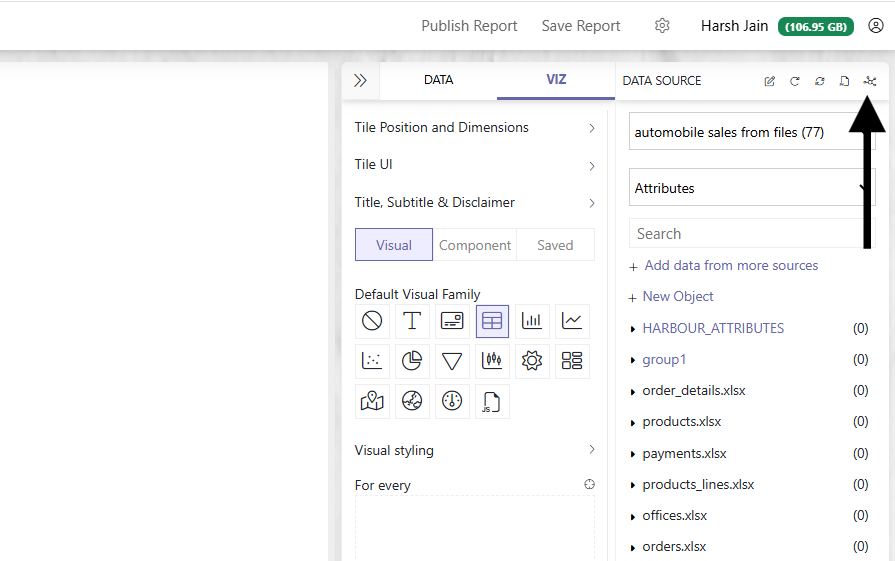The height and width of the screenshot is (561, 895).
Task: Click the data source relationships icon
Action: pyautogui.click(x=870, y=81)
